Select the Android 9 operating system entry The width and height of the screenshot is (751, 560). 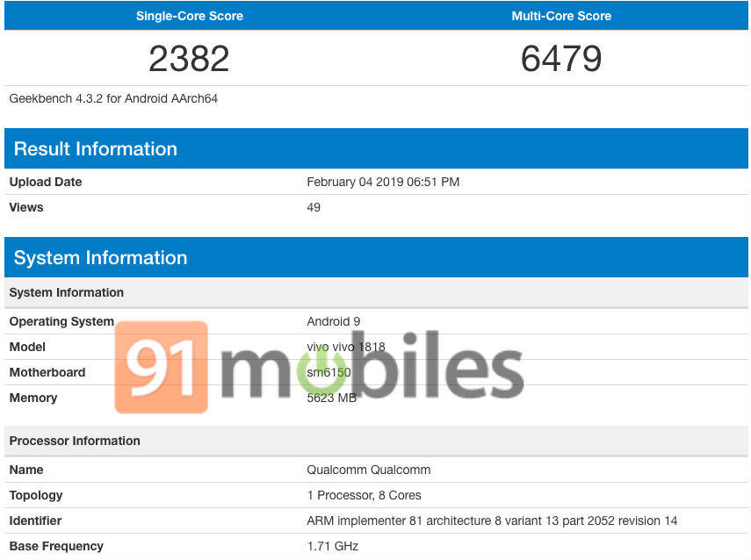click(334, 321)
